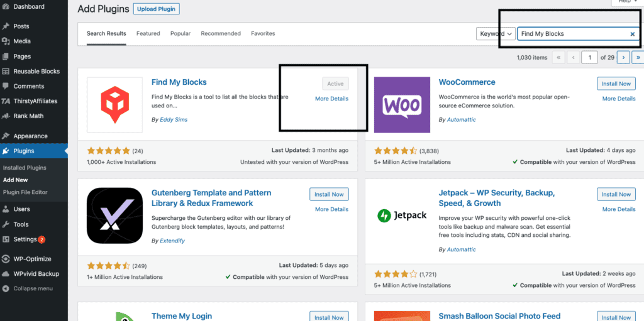The image size is (644, 321).
Task: Install Gutenberg Template and Pattern Library
Action: (x=329, y=195)
